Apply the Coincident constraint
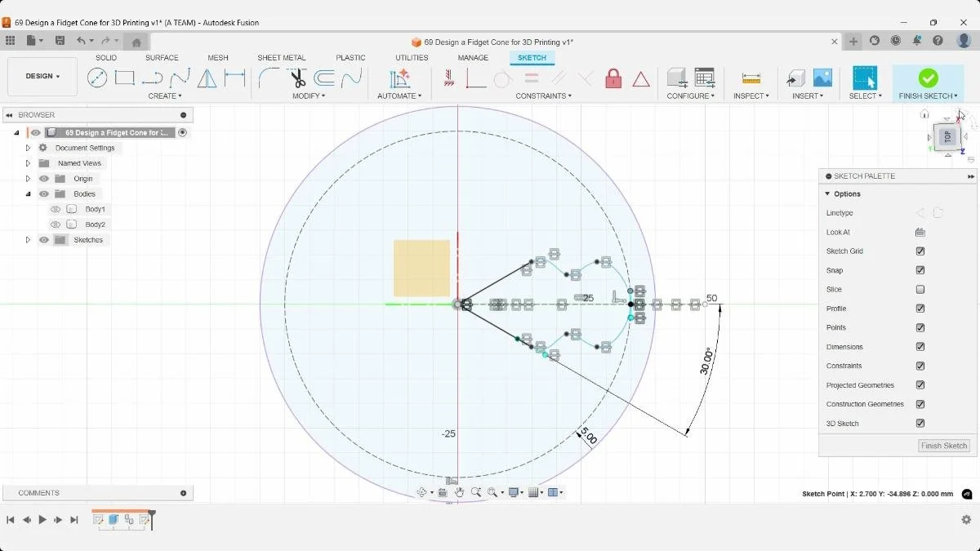Image resolution: width=980 pixels, height=551 pixels. pos(475,78)
